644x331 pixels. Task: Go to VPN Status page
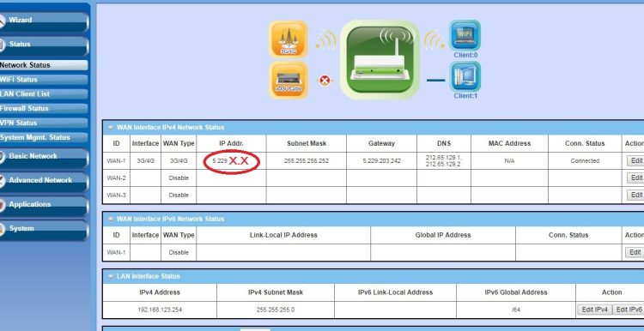tap(44, 123)
